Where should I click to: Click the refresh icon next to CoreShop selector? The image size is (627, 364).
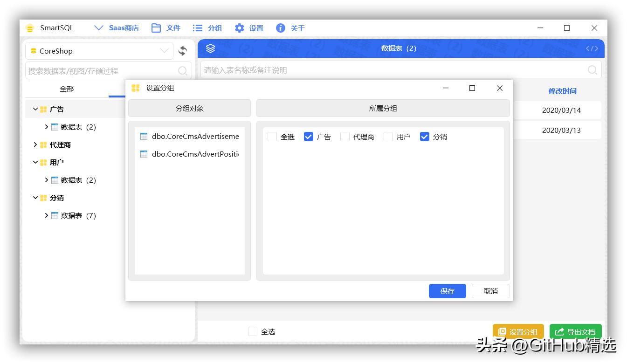[182, 51]
